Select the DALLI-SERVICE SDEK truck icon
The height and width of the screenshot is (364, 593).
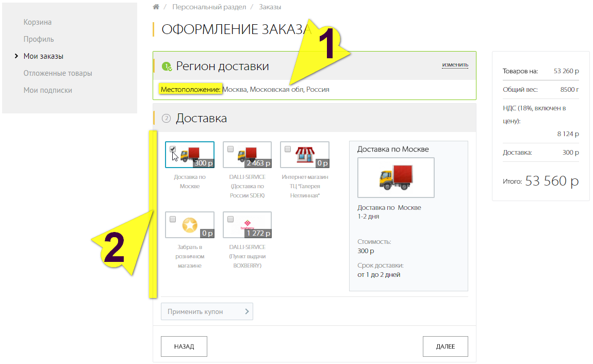click(248, 155)
